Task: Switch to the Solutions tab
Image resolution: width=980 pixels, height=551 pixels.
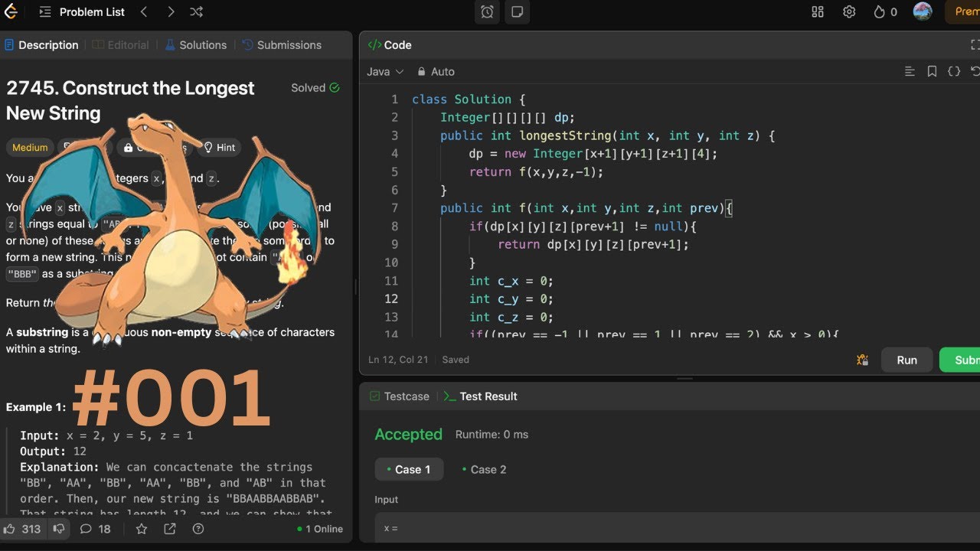Action: [196, 45]
